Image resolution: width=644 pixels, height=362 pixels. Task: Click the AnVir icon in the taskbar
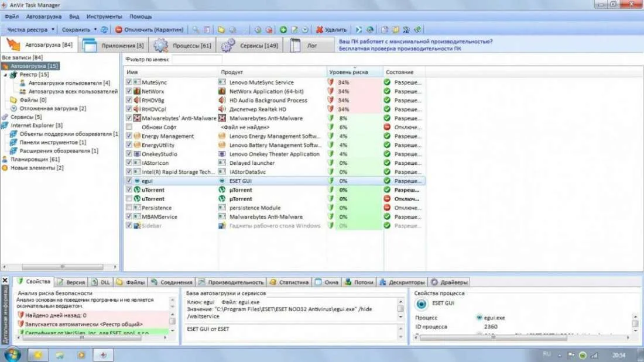click(x=102, y=355)
